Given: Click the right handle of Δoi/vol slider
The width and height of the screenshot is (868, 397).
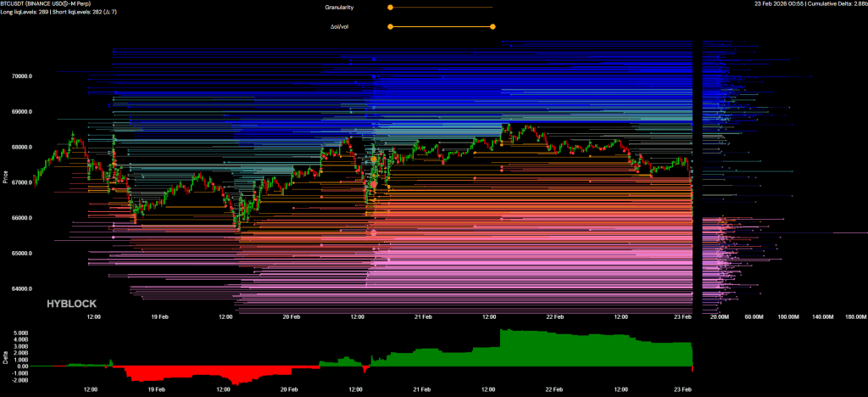Looking at the screenshot, I should point(492,26).
